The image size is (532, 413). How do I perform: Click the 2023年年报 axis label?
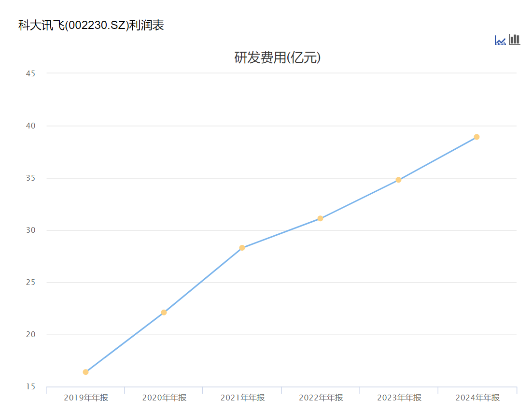399,398
